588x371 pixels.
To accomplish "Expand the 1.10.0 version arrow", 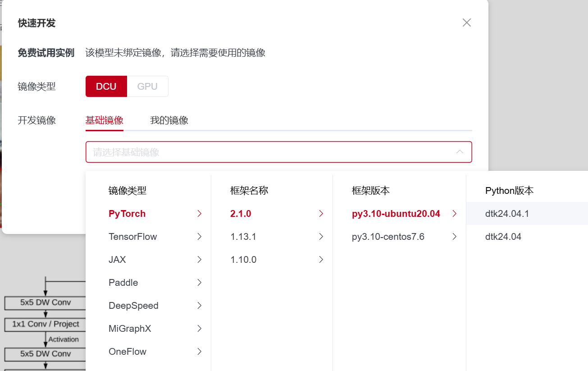I will click(x=321, y=260).
